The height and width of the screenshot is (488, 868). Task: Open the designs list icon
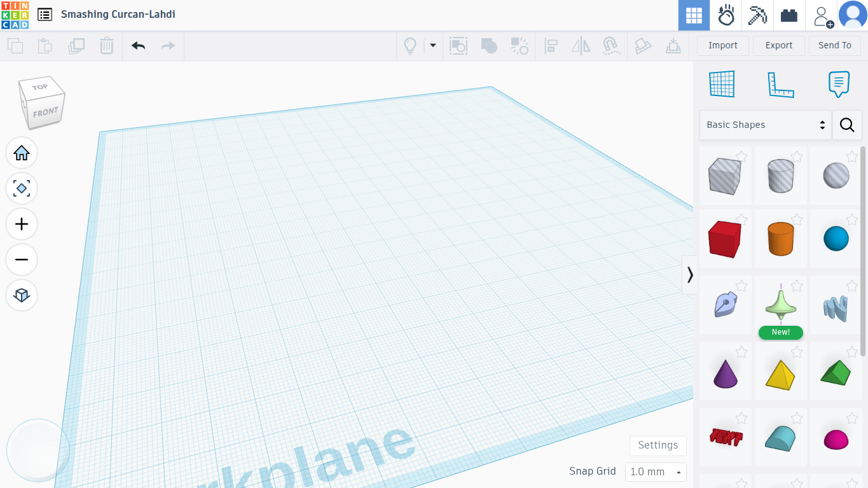45,14
